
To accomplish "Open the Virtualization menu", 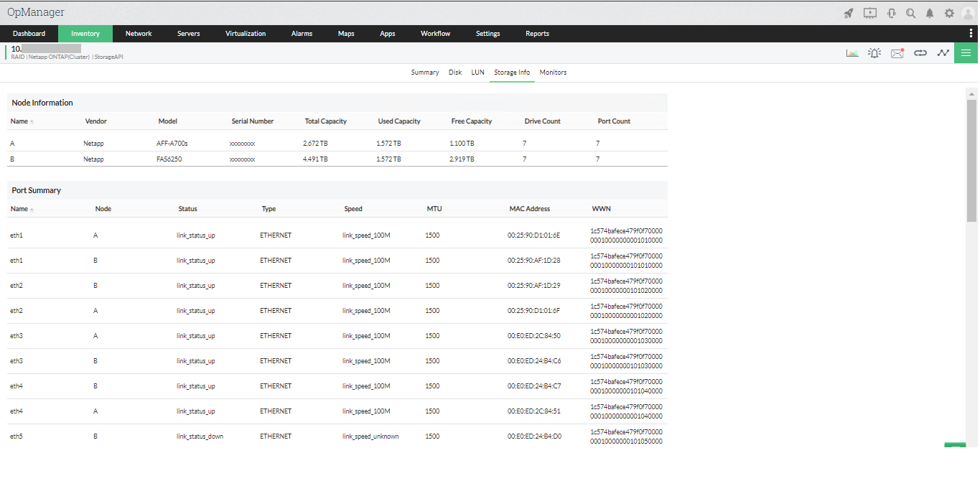I will pyautogui.click(x=246, y=34).
